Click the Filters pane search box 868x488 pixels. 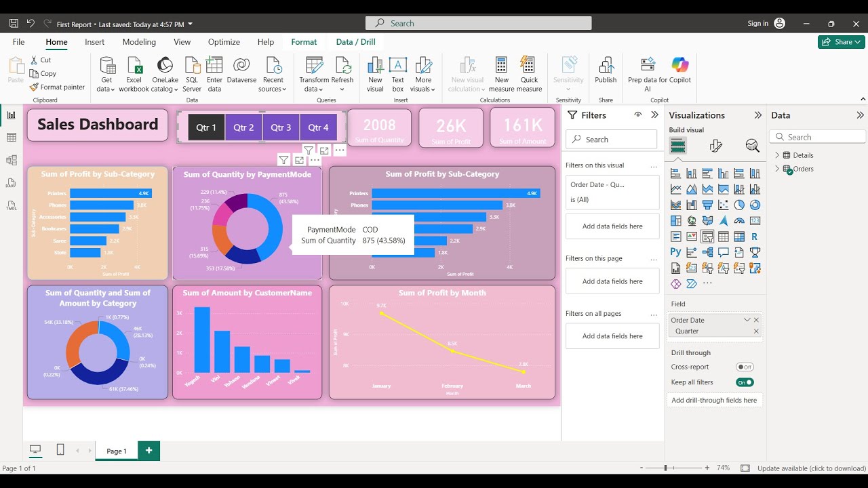click(611, 140)
